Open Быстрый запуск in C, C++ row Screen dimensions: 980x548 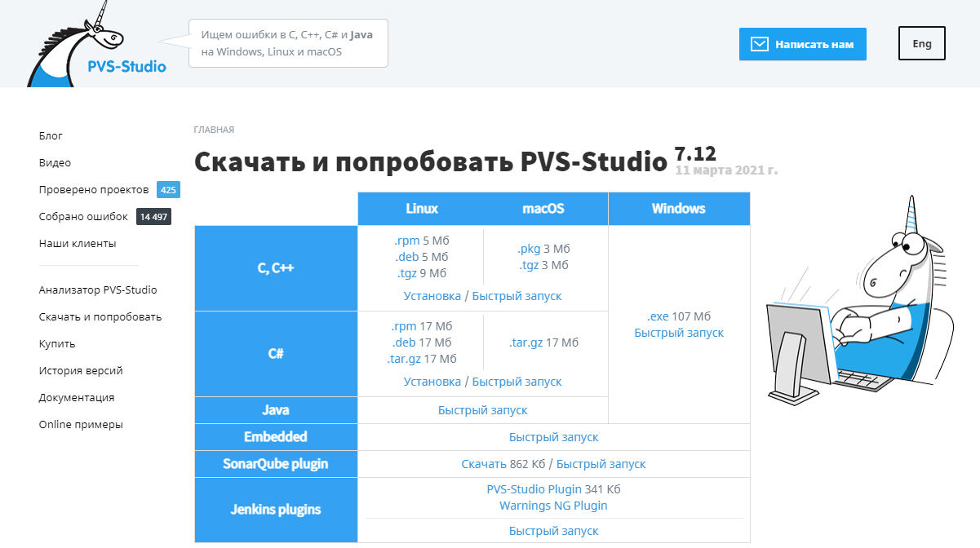click(517, 296)
